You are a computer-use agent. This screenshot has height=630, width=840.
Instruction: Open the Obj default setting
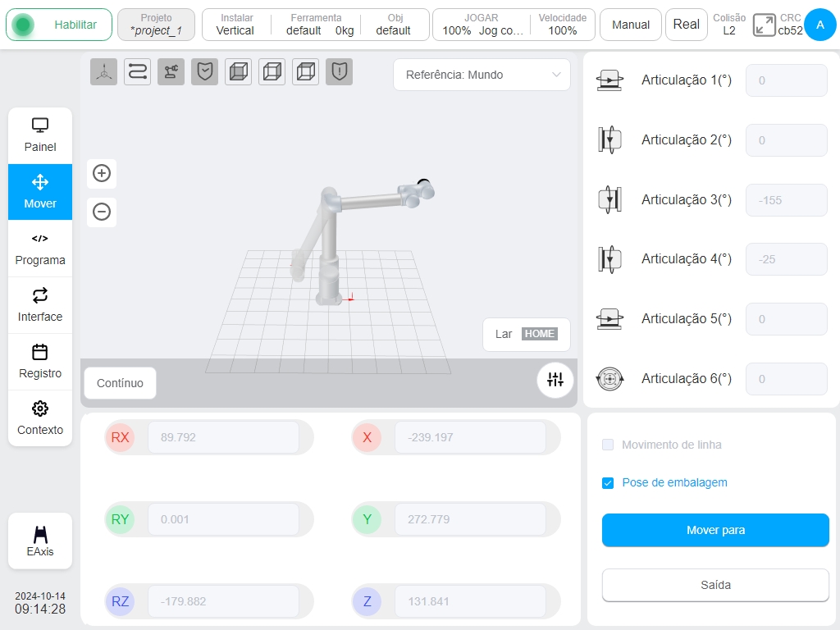click(395, 25)
